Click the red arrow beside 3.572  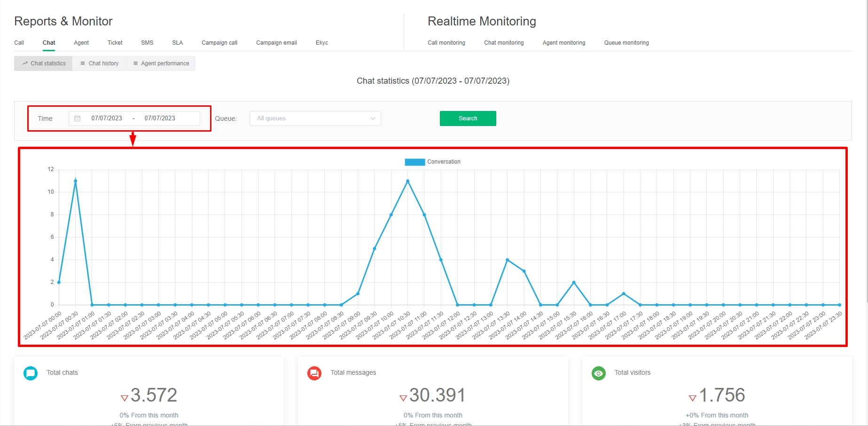tap(125, 398)
